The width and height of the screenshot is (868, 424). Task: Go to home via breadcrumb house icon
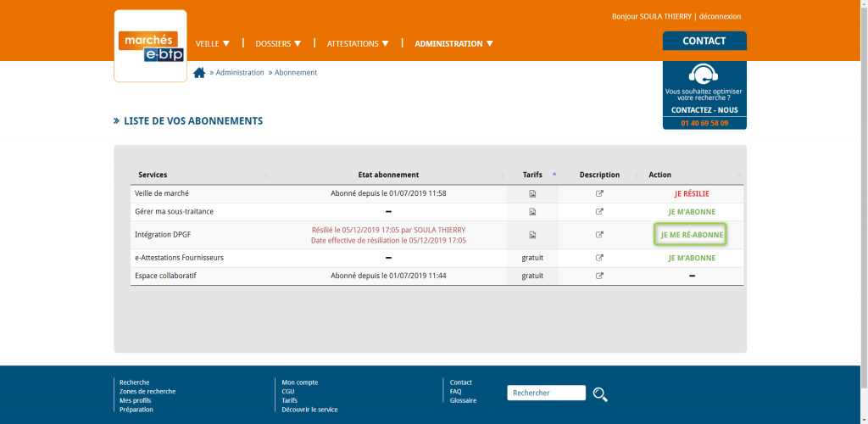click(199, 73)
